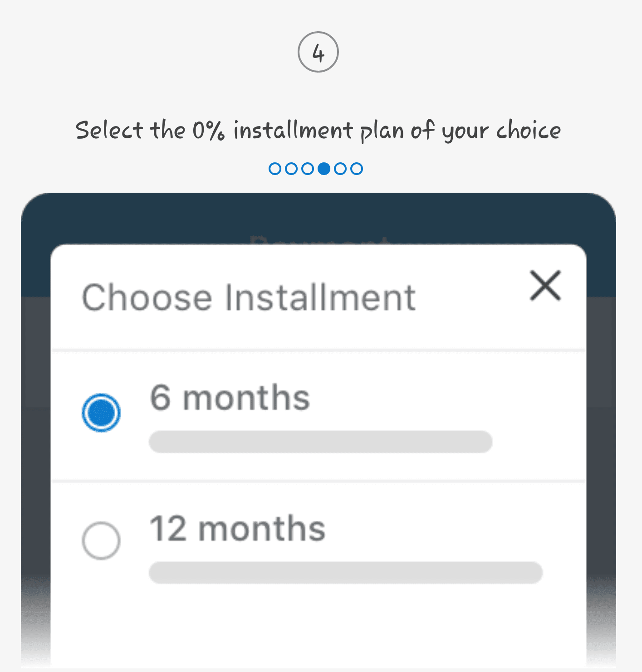642x672 pixels.
Task: Click the active fourth carousel dot
Action: tap(324, 169)
